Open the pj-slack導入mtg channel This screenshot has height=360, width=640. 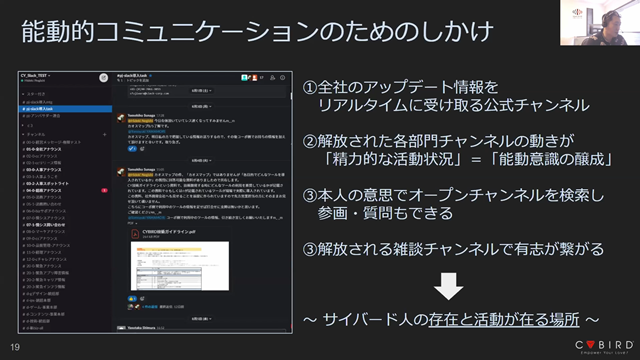pyautogui.click(x=37, y=102)
